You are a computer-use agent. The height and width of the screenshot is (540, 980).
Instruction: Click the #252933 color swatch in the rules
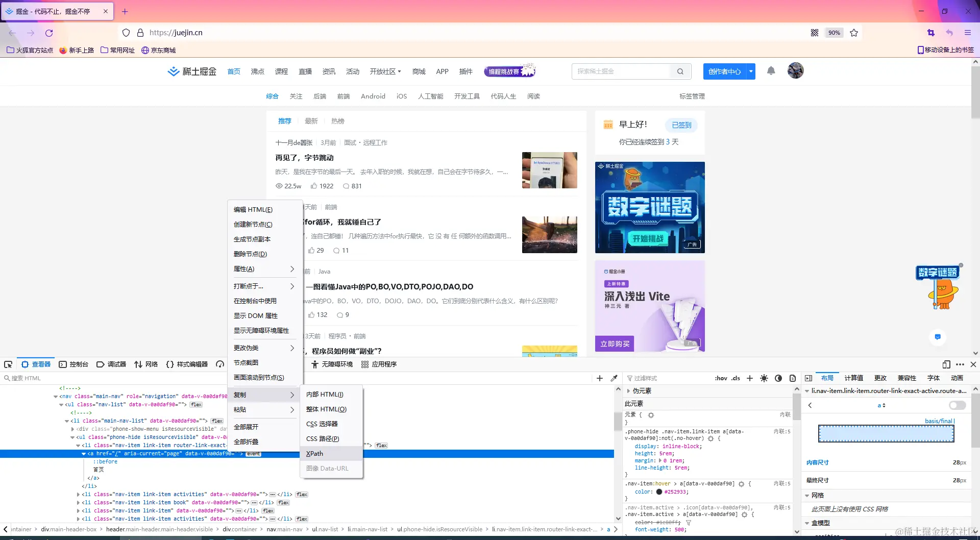tap(658, 492)
